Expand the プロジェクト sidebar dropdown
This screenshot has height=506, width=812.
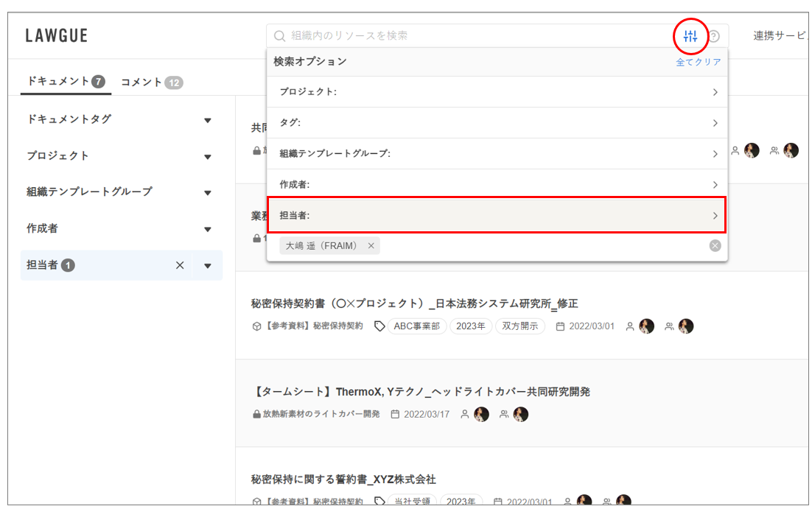pos(208,157)
